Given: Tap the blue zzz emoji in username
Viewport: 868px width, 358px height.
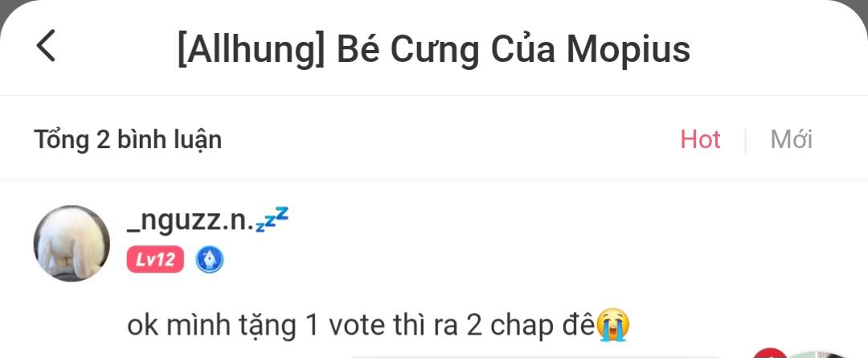Looking at the screenshot, I should pyautogui.click(x=272, y=220).
